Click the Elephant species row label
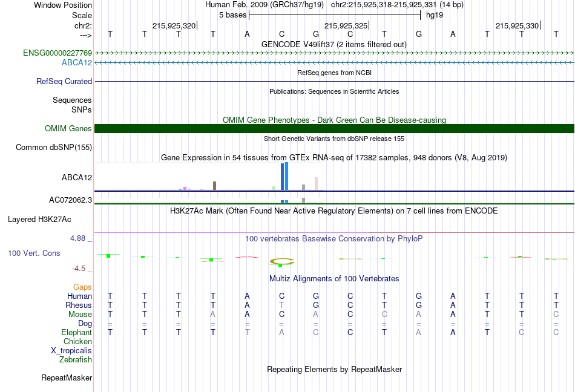 (x=77, y=333)
